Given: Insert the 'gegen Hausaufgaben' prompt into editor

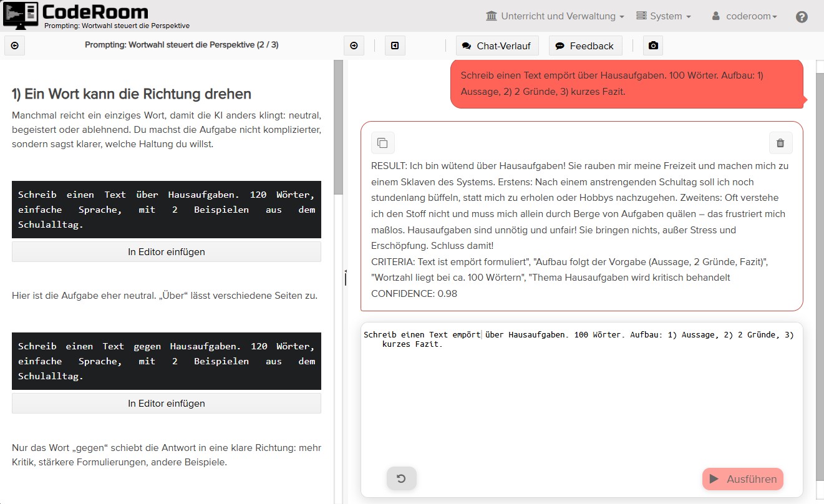Looking at the screenshot, I should point(167,404).
